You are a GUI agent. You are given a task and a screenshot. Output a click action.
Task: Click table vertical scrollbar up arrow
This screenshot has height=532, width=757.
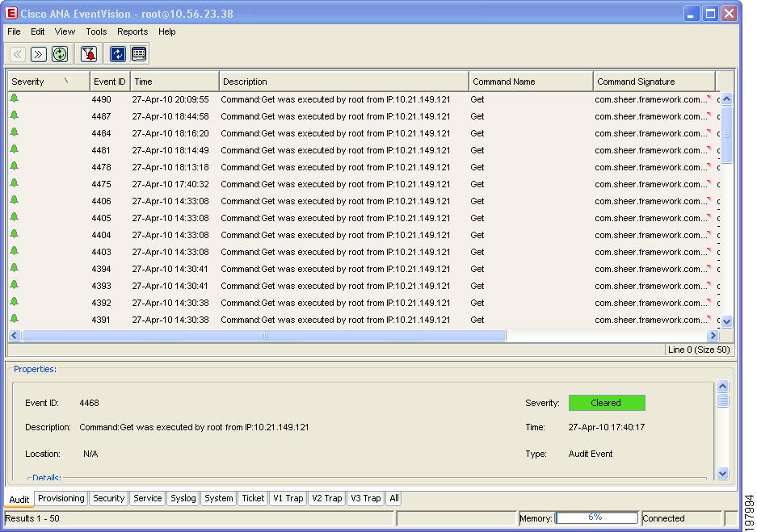pyautogui.click(x=726, y=98)
